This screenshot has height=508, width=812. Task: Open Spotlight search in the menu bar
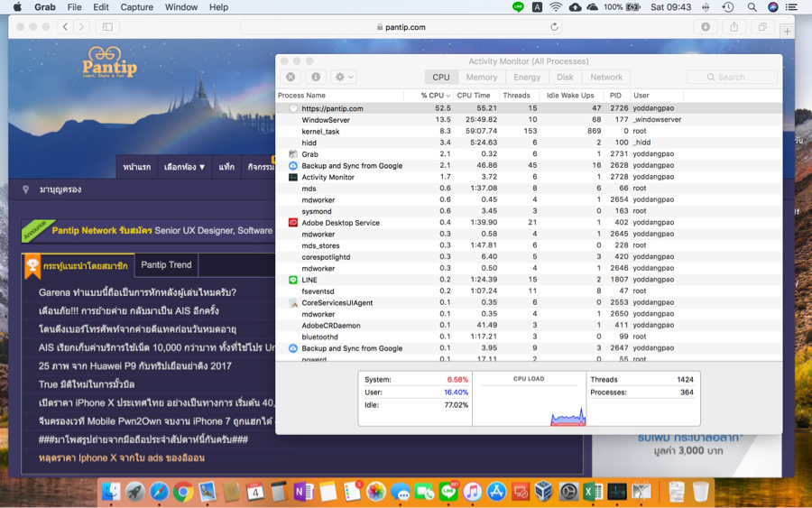click(x=752, y=7)
